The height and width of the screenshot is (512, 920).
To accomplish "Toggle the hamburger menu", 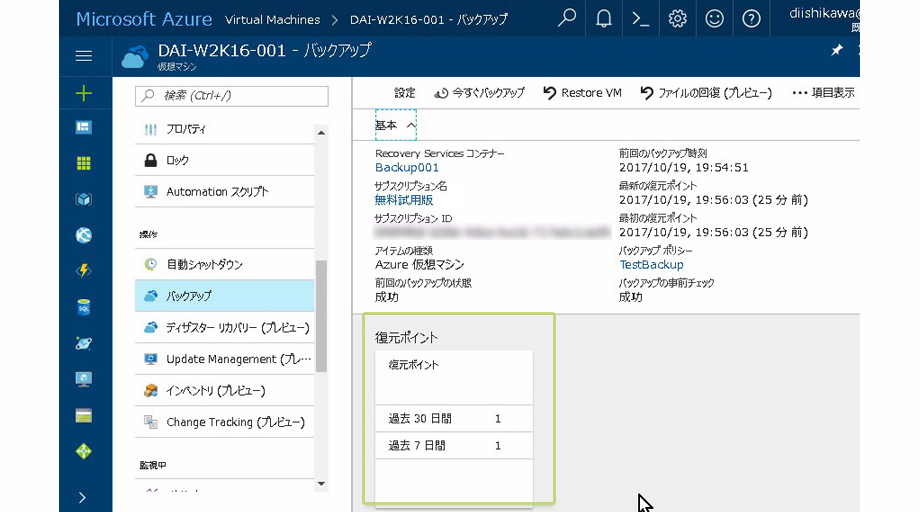I will click(84, 56).
